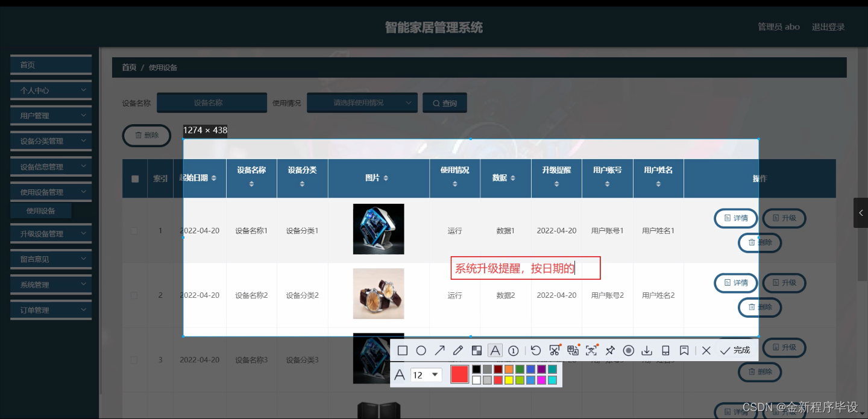The height and width of the screenshot is (419, 868).
Task: Choose the numbered step marker tool
Action: point(513,350)
